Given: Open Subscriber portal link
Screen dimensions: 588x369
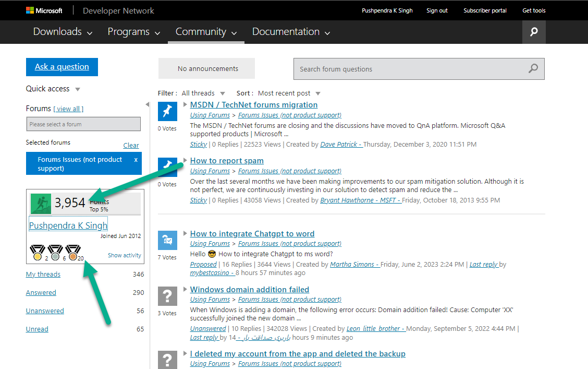Looking at the screenshot, I should pos(485,10).
